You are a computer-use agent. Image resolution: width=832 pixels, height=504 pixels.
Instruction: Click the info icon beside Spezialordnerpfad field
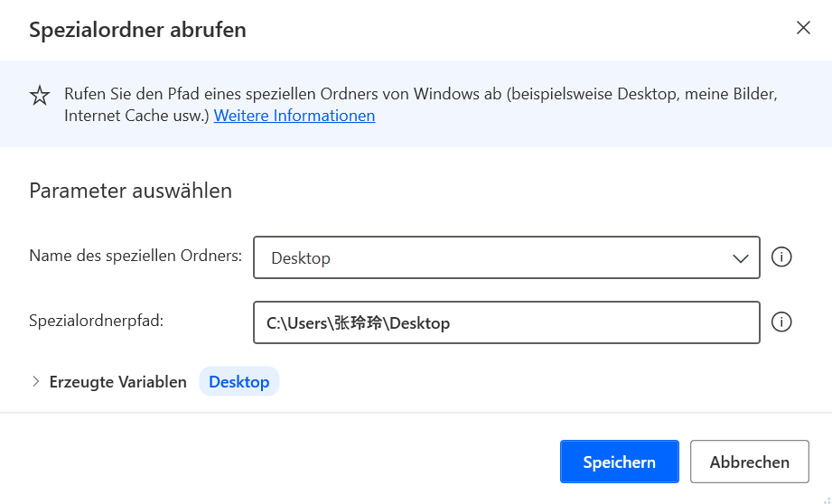(x=781, y=322)
